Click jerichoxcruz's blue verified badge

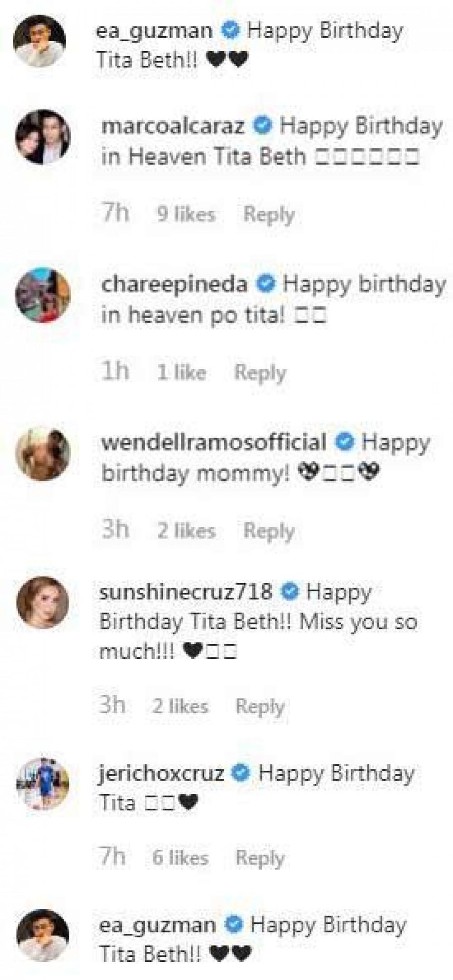click(x=241, y=773)
